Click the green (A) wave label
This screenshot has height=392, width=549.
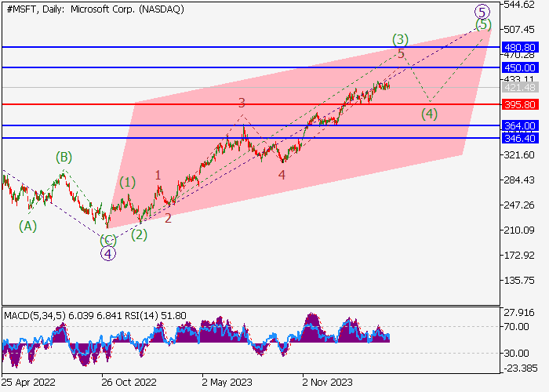28,227
